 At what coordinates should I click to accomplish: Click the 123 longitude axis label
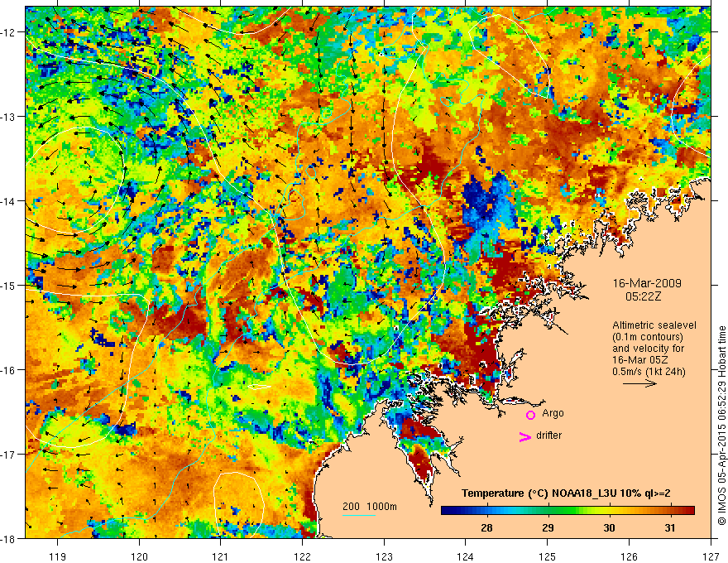pyautogui.click(x=384, y=556)
